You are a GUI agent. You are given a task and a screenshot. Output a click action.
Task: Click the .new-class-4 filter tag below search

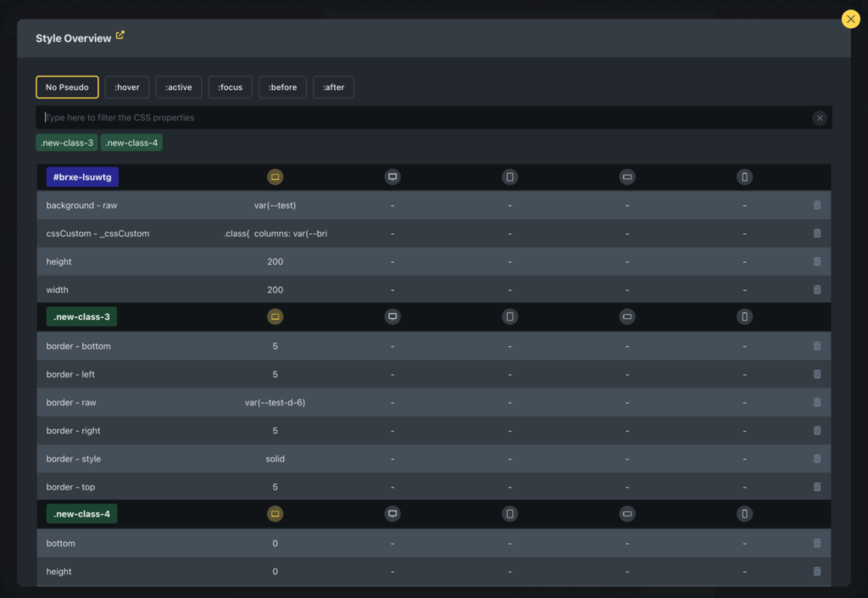click(x=131, y=143)
